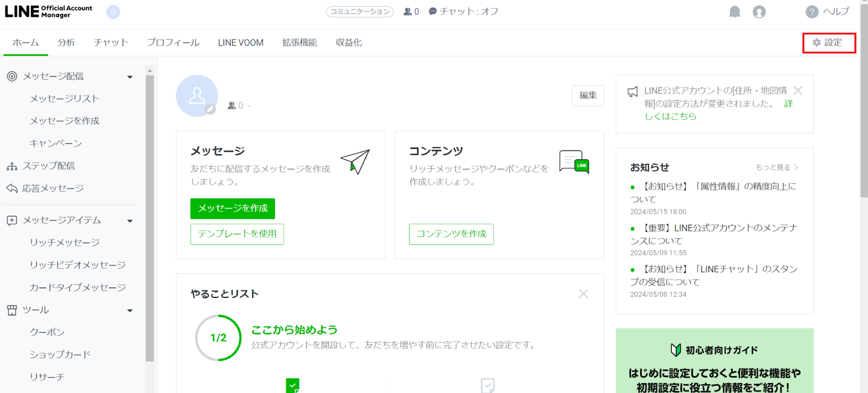Open the メンテナンス news item
This screenshot has height=393, width=868.
click(713, 234)
